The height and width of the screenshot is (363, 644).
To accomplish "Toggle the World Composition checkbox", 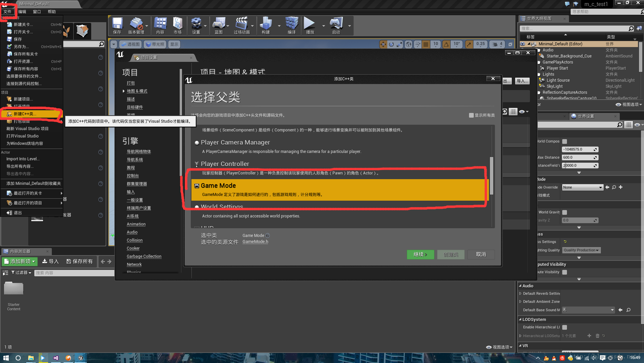I will point(565,142).
